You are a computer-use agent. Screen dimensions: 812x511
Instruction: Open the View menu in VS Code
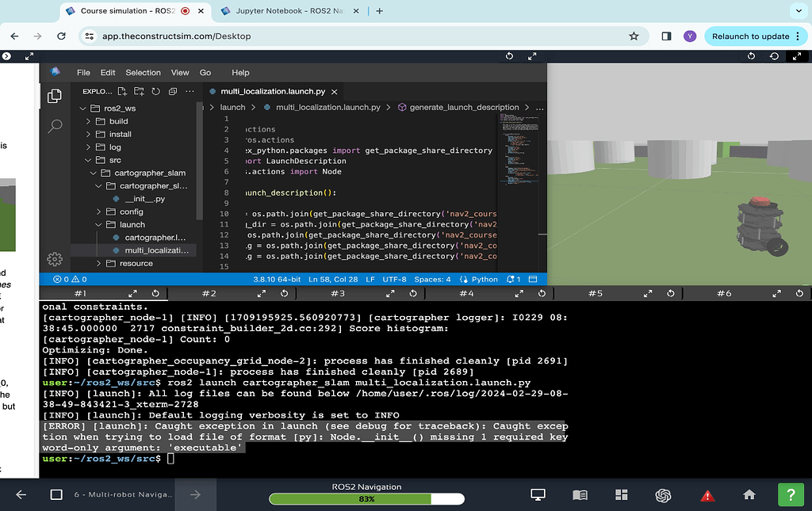(182, 72)
